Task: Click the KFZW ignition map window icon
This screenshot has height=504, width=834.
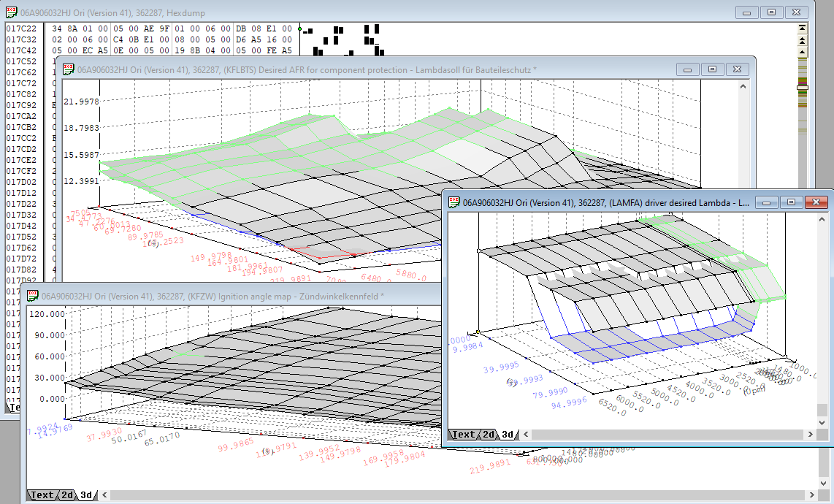Action: (31, 296)
